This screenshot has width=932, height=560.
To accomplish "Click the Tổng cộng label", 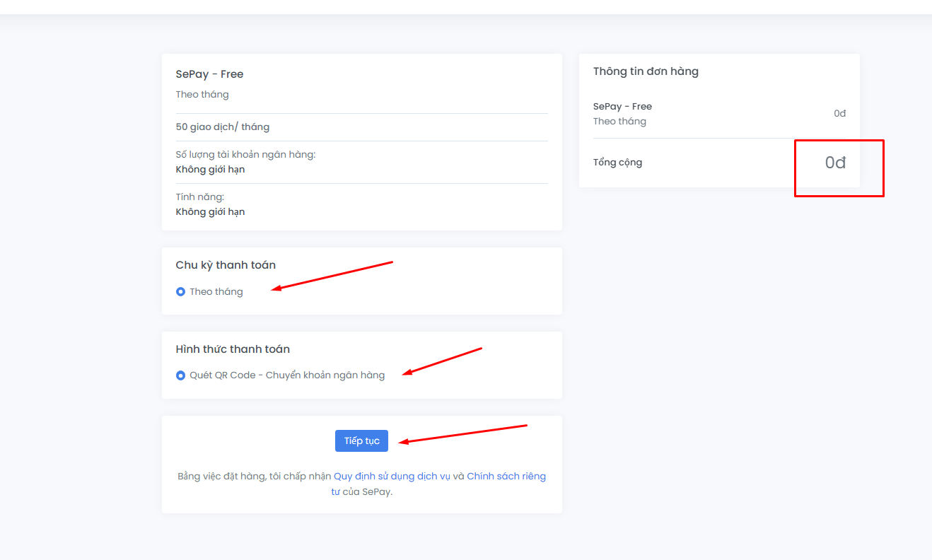I will (x=617, y=163).
